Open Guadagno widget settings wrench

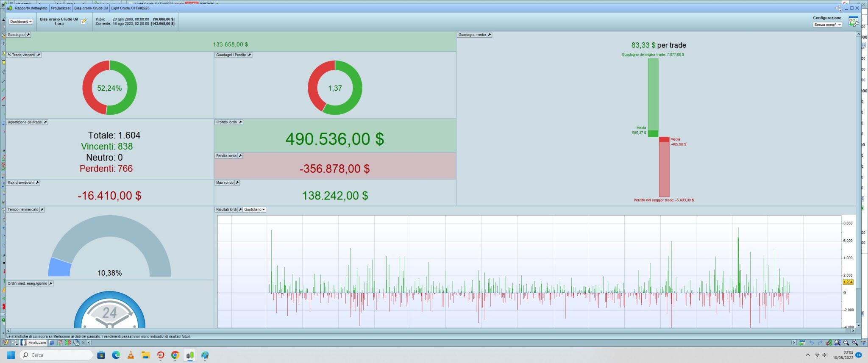point(28,35)
